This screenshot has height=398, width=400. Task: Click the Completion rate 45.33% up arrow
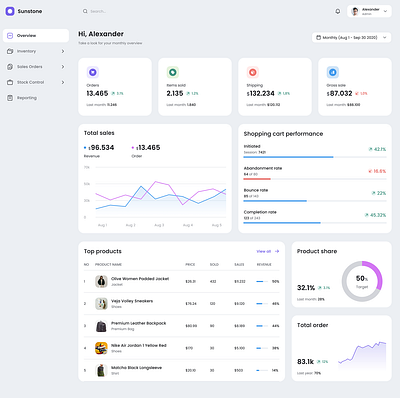coord(366,215)
